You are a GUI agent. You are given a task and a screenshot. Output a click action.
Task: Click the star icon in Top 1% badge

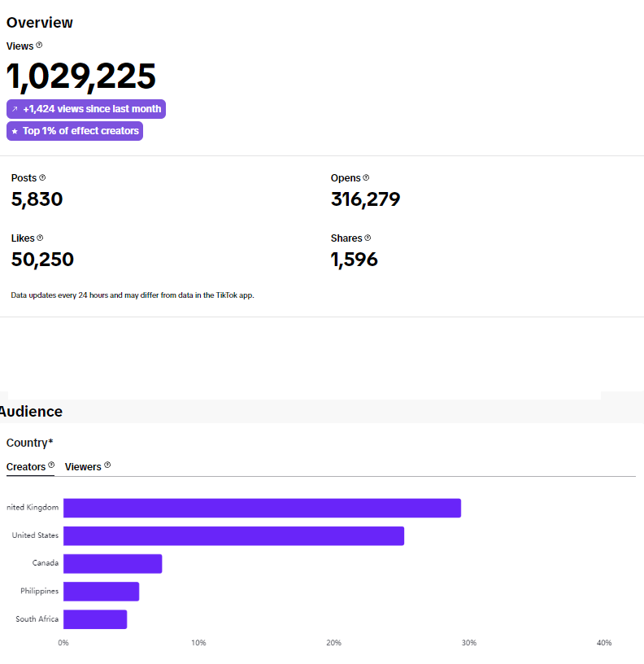click(x=15, y=131)
